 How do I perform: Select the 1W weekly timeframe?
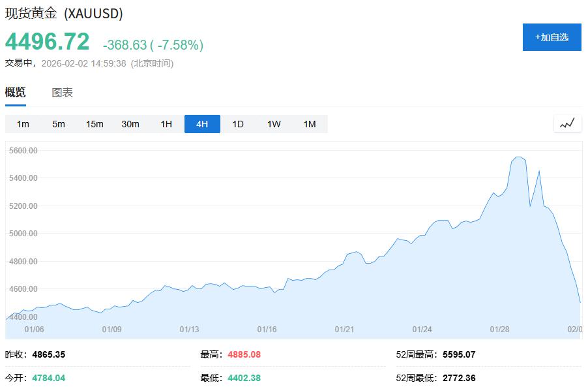click(274, 124)
